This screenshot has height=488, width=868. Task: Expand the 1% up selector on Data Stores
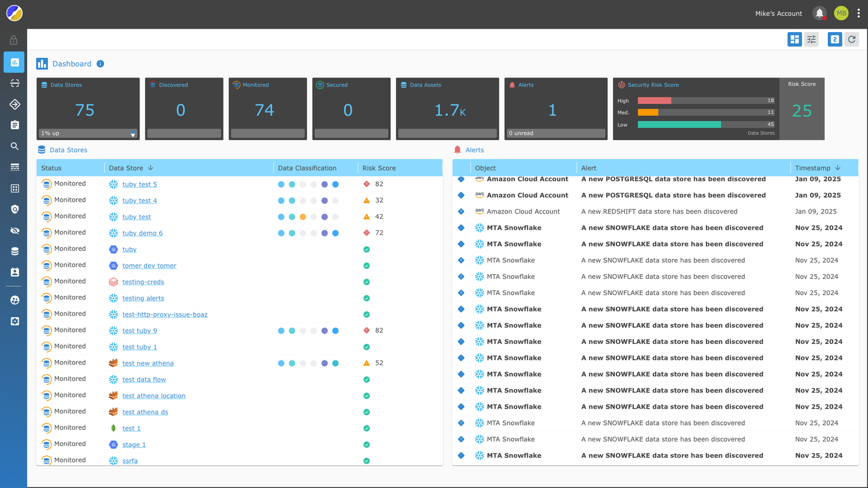(132, 134)
